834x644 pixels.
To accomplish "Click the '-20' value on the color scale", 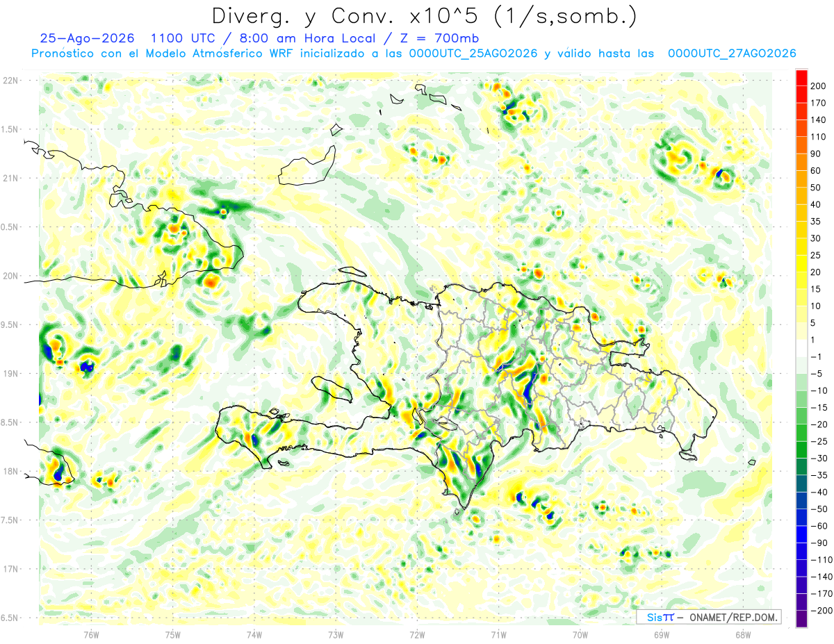I will [x=820, y=424].
